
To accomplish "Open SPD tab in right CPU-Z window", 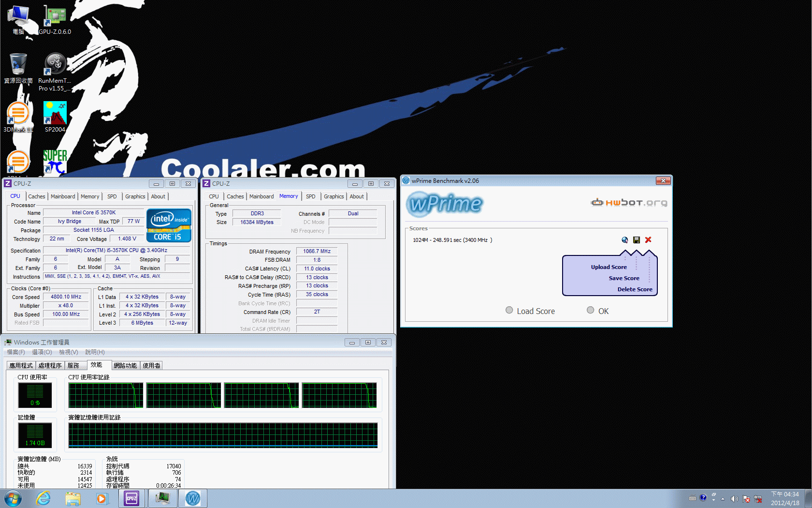I will 311,196.
